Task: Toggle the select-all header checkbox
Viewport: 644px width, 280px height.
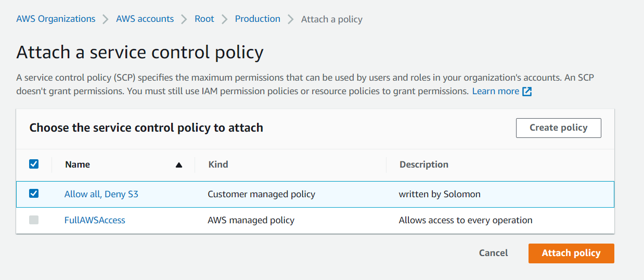Action: 34,164
